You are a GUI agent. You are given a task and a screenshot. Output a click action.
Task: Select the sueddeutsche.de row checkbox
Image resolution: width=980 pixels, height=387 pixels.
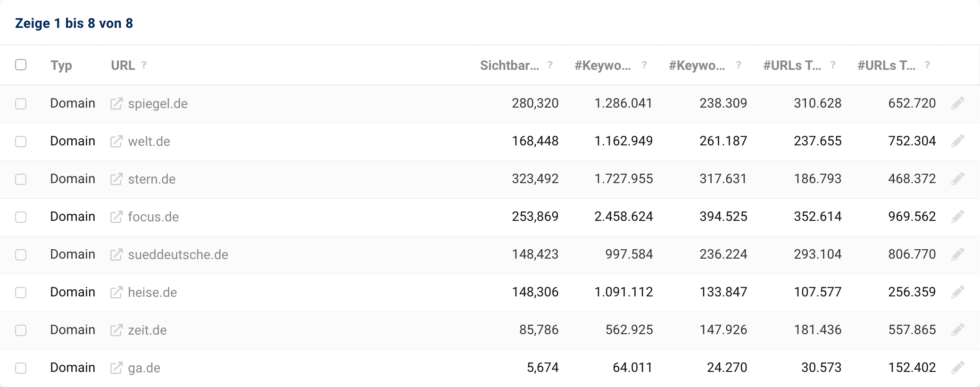[x=21, y=255]
